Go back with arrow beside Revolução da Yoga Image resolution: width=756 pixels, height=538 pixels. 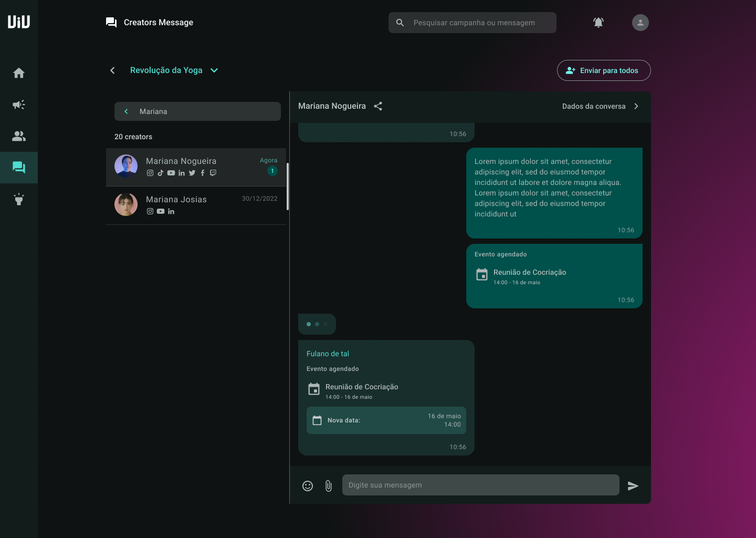click(112, 70)
